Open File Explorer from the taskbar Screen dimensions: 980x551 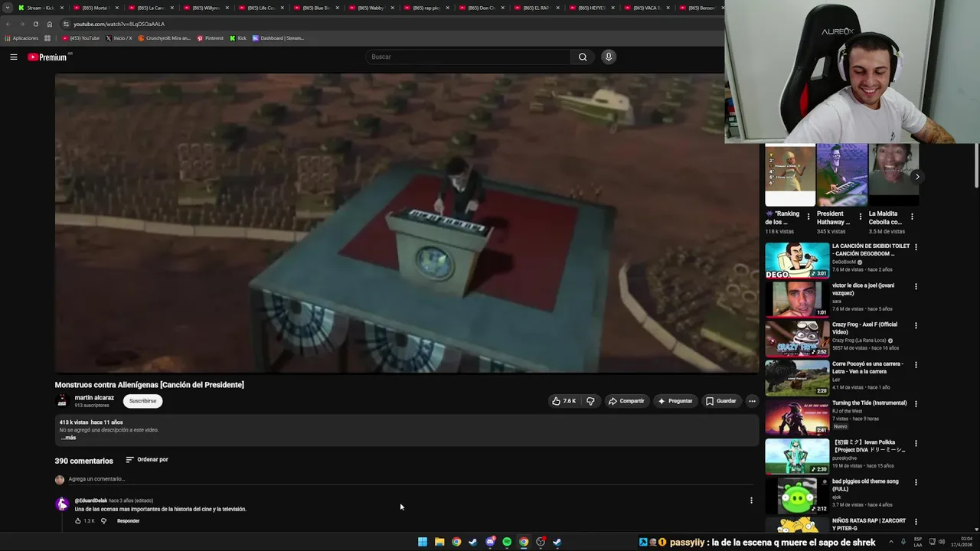click(x=439, y=542)
